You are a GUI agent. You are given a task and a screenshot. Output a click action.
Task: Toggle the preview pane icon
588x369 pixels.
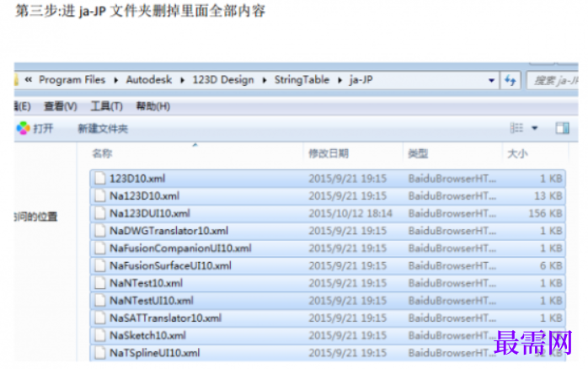click(x=562, y=128)
